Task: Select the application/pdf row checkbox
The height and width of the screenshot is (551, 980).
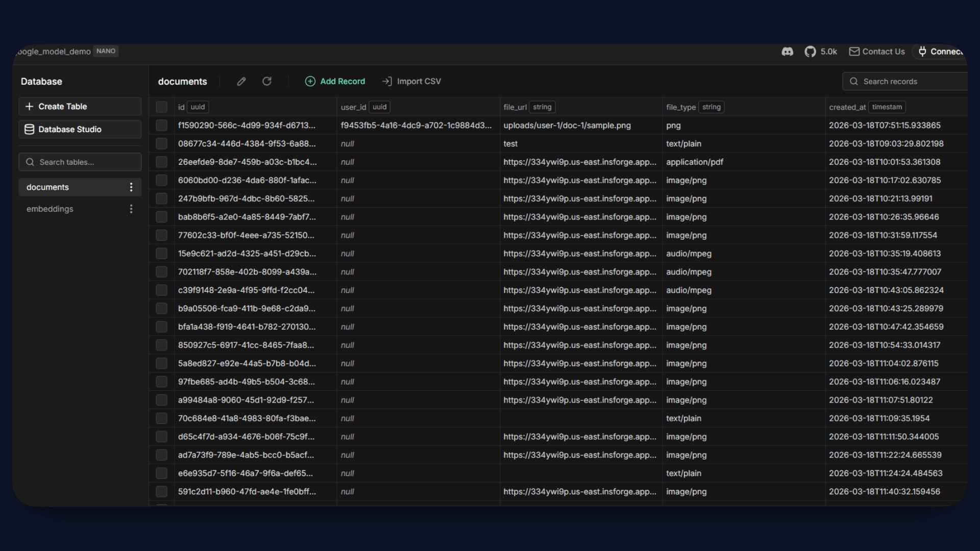Action: [162, 162]
